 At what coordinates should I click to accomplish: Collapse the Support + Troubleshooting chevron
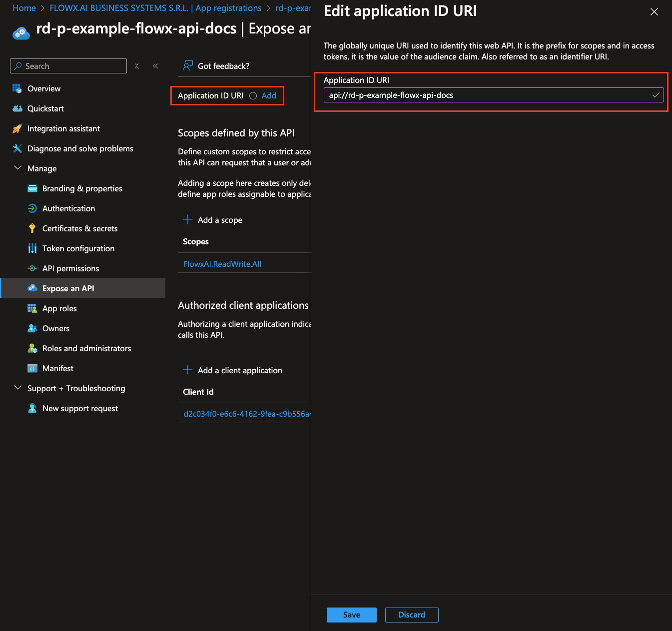18,388
